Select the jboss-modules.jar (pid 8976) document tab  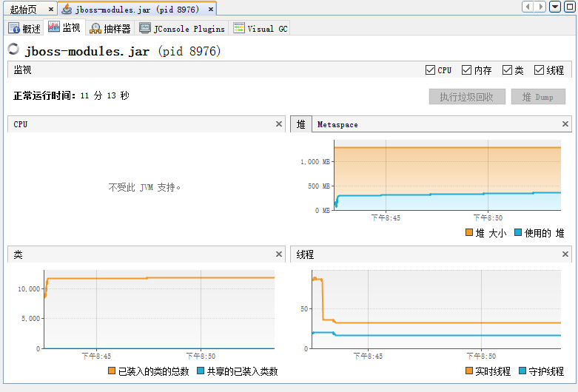tap(137, 9)
